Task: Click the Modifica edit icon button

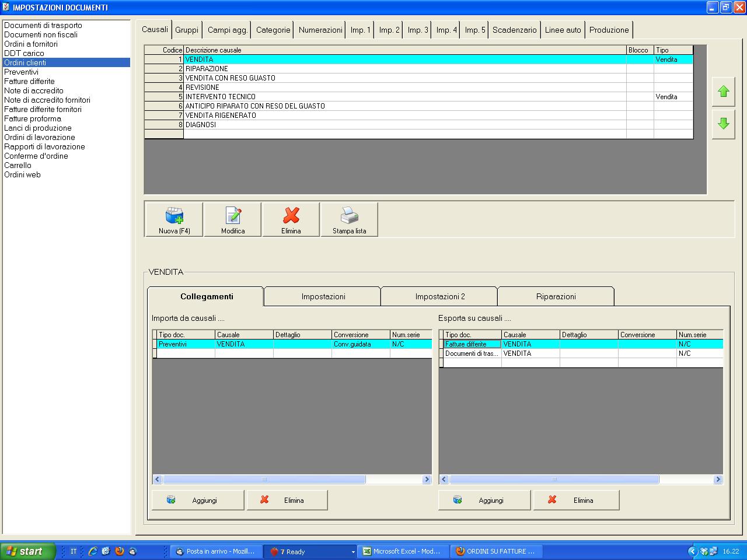Action: pyautogui.click(x=233, y=219)
